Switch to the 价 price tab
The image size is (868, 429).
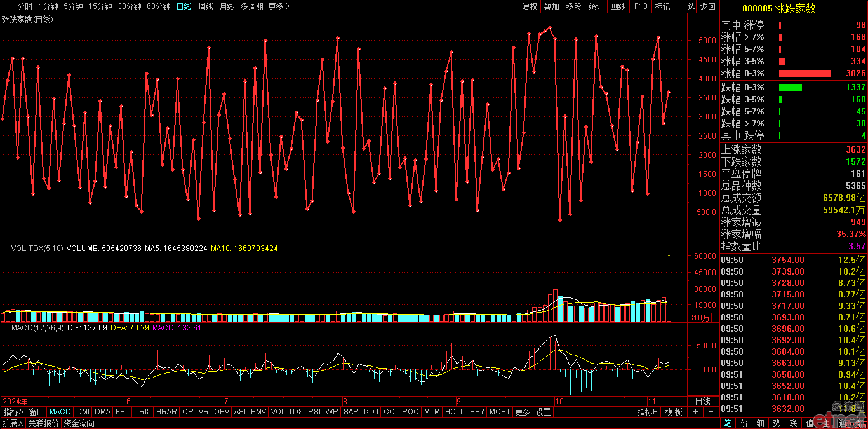pos(744,423)
